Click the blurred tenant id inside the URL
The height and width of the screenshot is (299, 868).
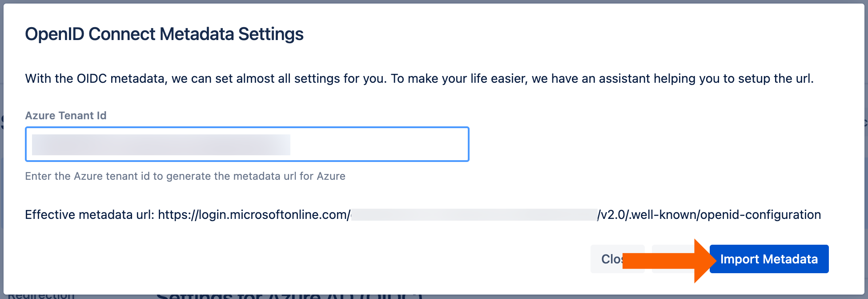click(x=474, y=215)
